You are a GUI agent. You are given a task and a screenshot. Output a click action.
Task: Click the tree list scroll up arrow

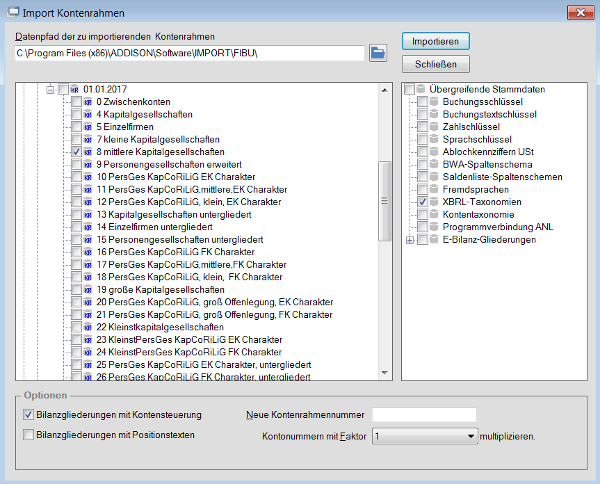click(x=385, y=90)
